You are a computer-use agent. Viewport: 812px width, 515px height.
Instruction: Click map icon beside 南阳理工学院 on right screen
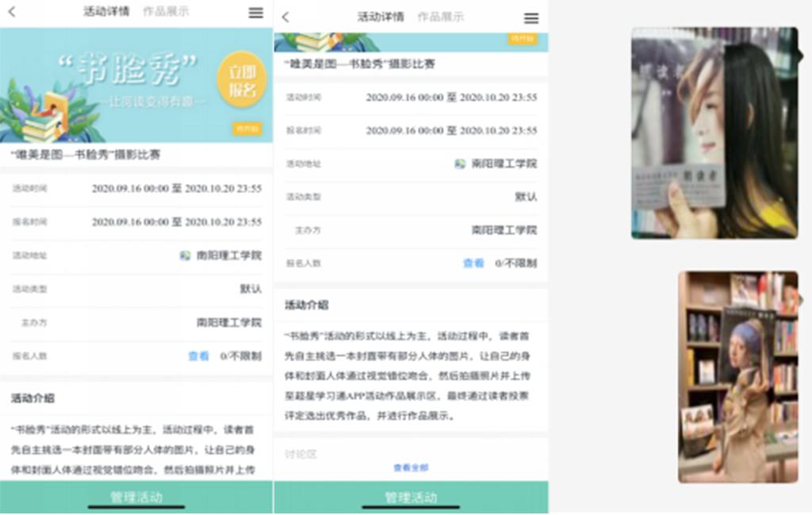click(460, 163)
